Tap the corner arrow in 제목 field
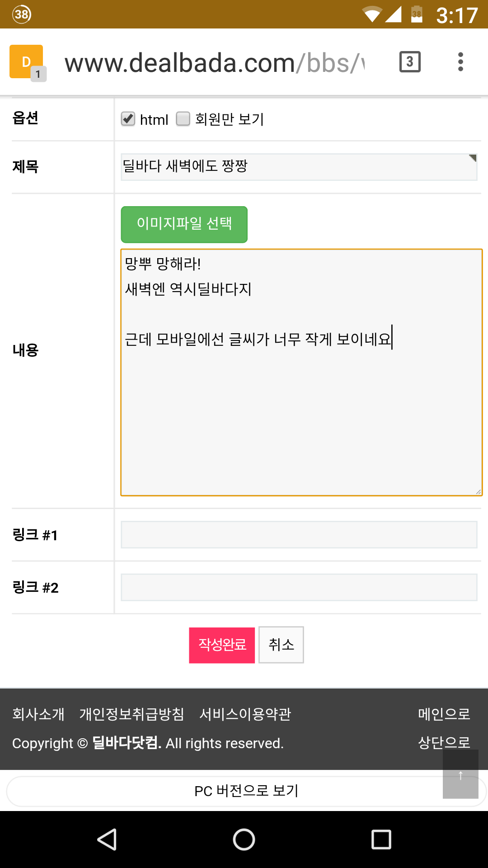The height and width of the screenshot is (868, 488). coord(473,158)
